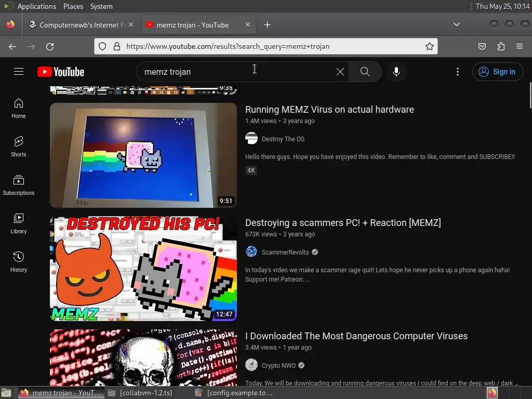This screenshot has width=532, height=399.
Task: Open Running MEMZ Virus on actual hardware title
Action: [x=329, y=109]
